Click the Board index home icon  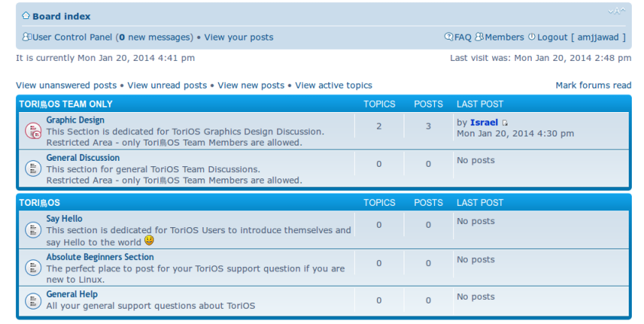point(25,16)
